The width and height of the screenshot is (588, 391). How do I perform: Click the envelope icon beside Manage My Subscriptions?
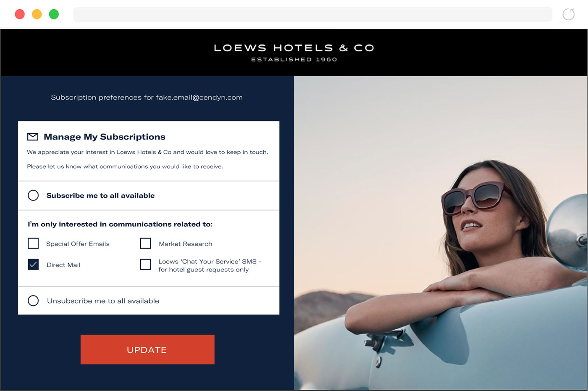(33, 137)
